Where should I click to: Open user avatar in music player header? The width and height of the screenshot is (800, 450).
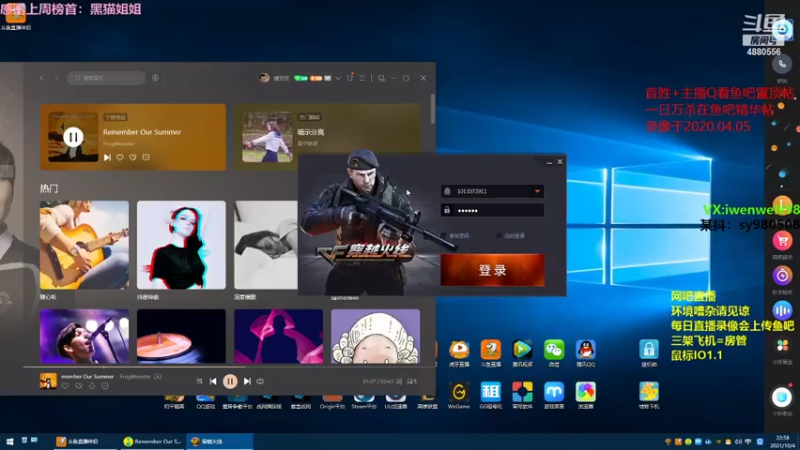point(264,78)
